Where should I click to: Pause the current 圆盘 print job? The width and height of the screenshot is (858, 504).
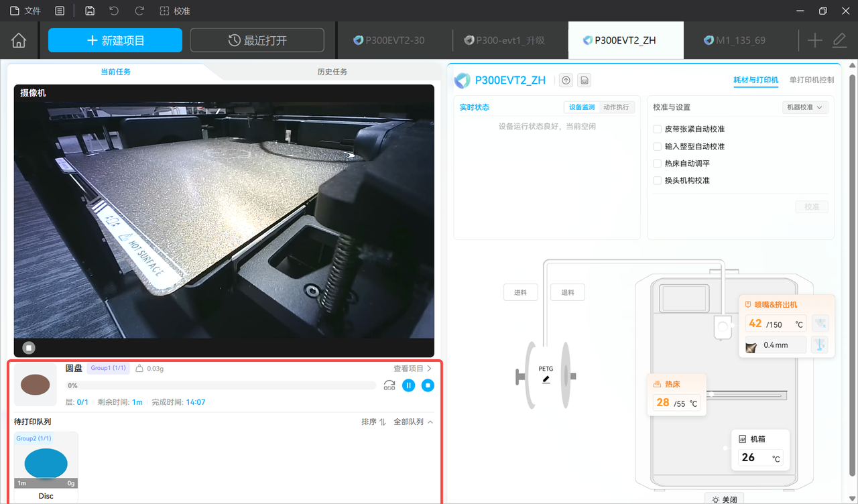coord(409,385)
